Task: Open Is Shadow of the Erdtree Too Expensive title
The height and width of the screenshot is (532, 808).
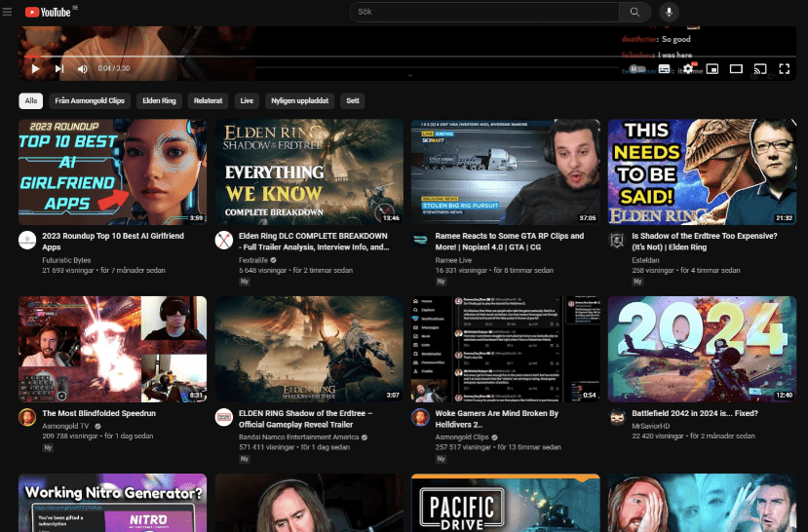Action: pyautogui.click(x=705, y=242)
